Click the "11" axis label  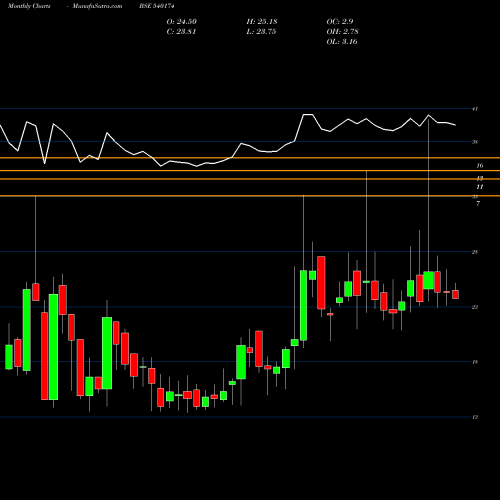point(480,187)
